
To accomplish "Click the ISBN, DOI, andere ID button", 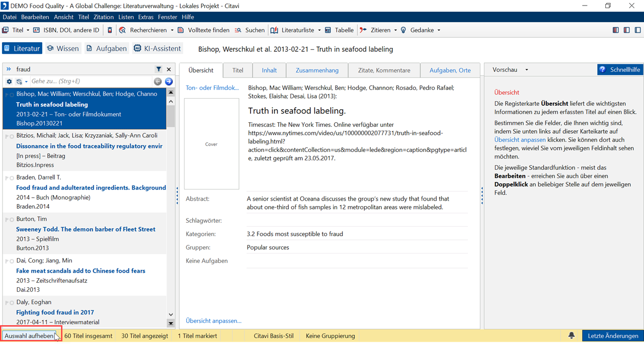I will (66, 30).
